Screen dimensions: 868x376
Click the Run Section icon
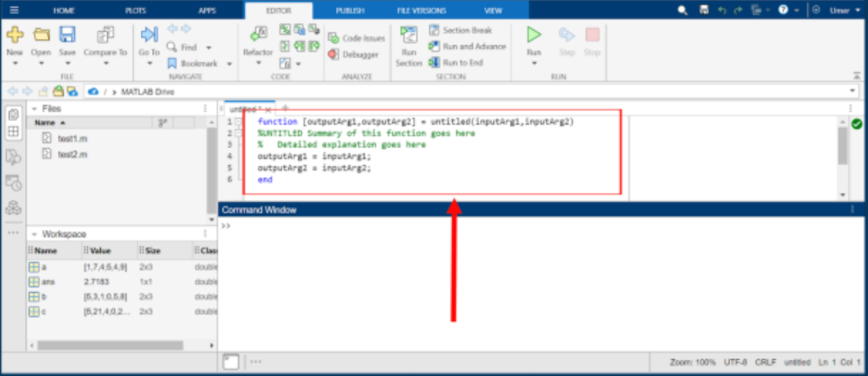pos(408,34)
